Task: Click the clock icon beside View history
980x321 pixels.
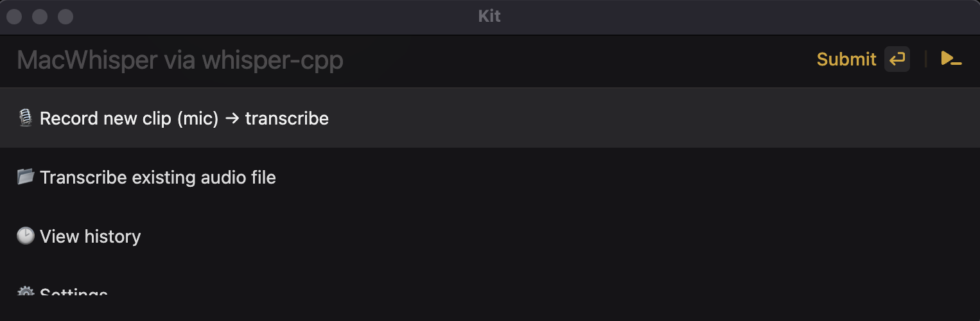Action: pyautogui.click(x=26, y=236)
